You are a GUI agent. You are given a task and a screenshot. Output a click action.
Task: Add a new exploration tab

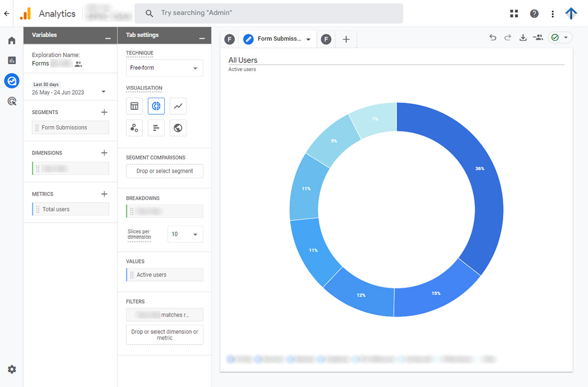coord(346,40)
